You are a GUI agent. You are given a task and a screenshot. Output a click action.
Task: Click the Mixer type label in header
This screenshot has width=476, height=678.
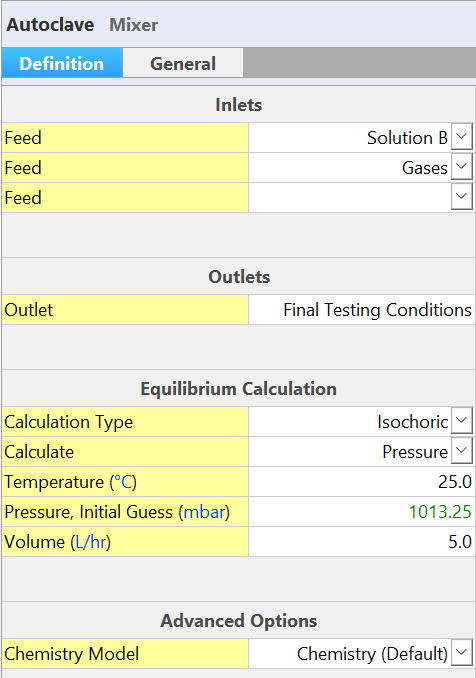(x=134, y=25)
